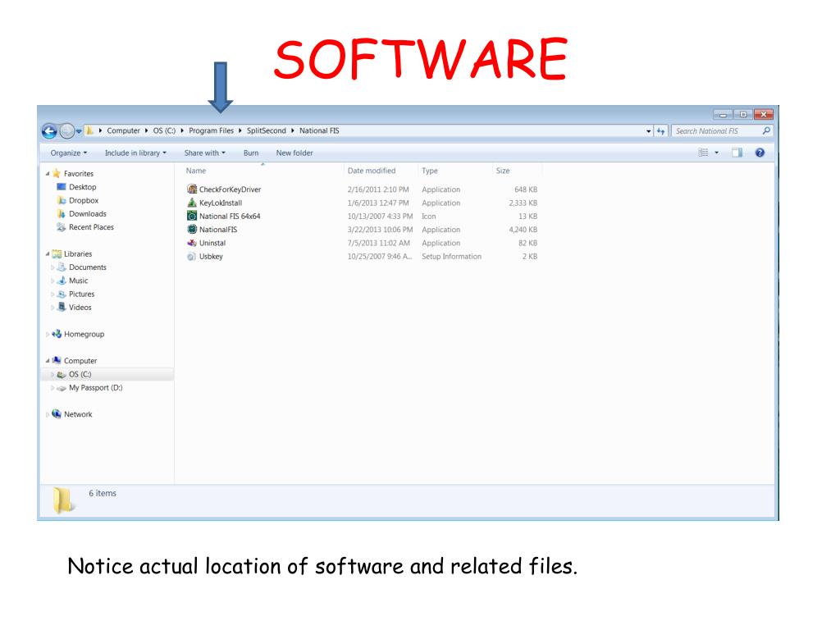840x630 pixels.
Task: Click the Forward navigation arrow button
Action: 66,130
